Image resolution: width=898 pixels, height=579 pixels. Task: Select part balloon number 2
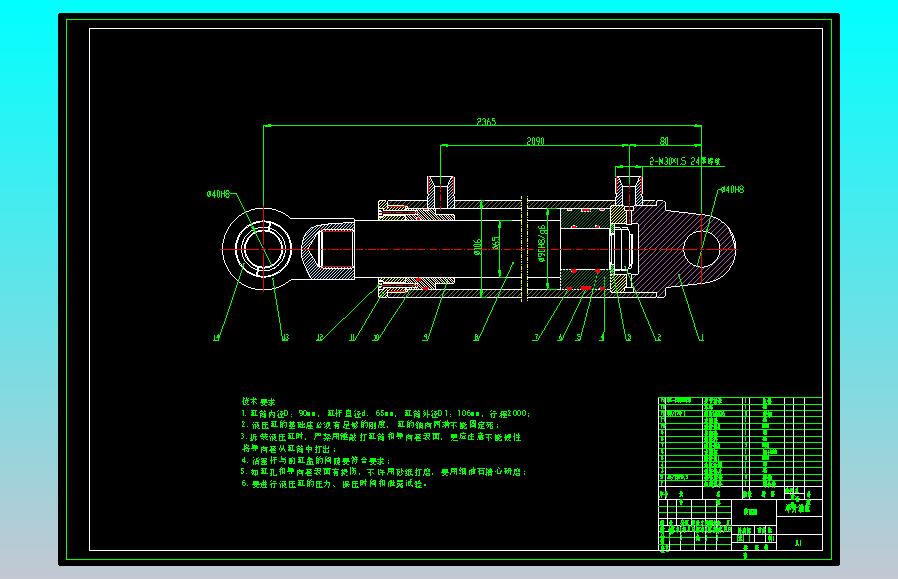659,338
